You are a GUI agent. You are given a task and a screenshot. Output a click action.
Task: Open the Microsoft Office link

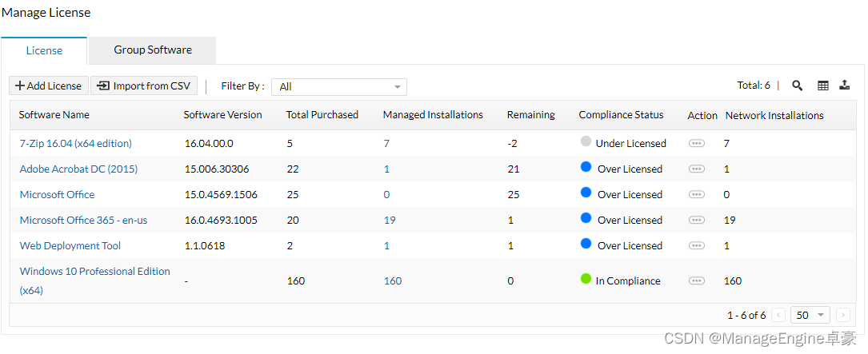pos(57,194)
